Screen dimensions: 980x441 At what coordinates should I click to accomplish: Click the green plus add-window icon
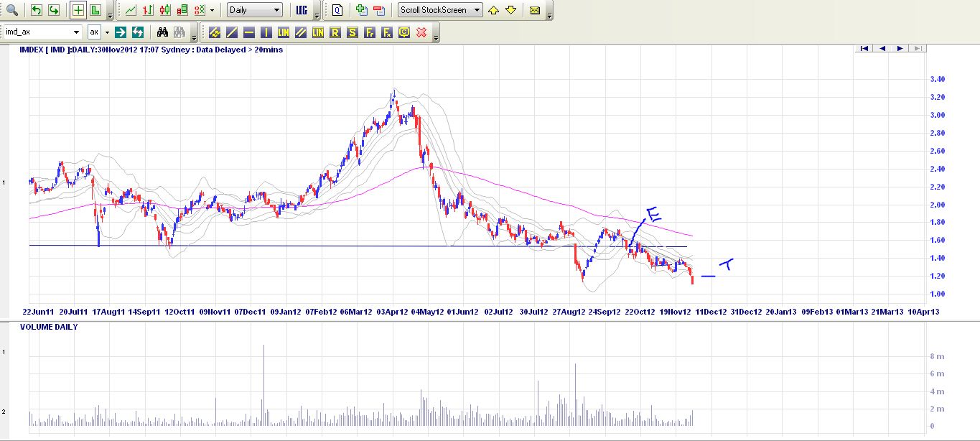pyautogui.click(x=362, y=10)
